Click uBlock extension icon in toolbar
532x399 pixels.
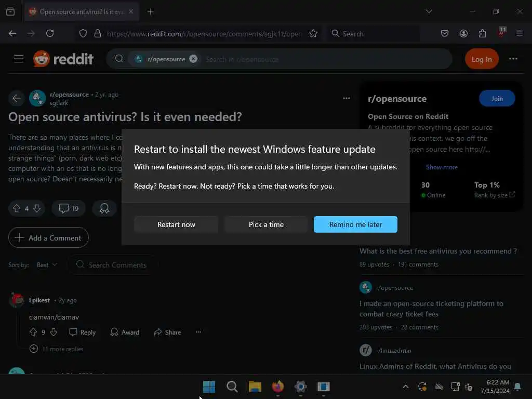501,33
